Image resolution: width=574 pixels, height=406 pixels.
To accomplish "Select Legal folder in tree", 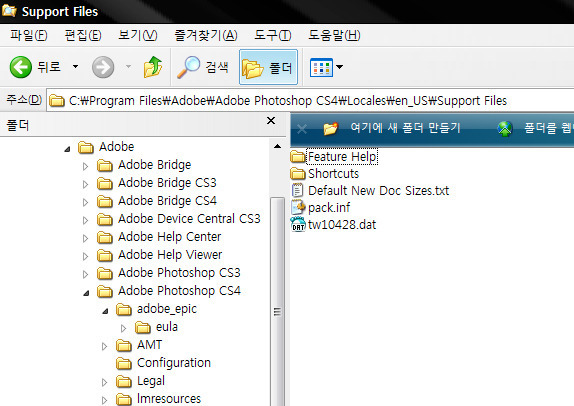I will pos(151,381).
